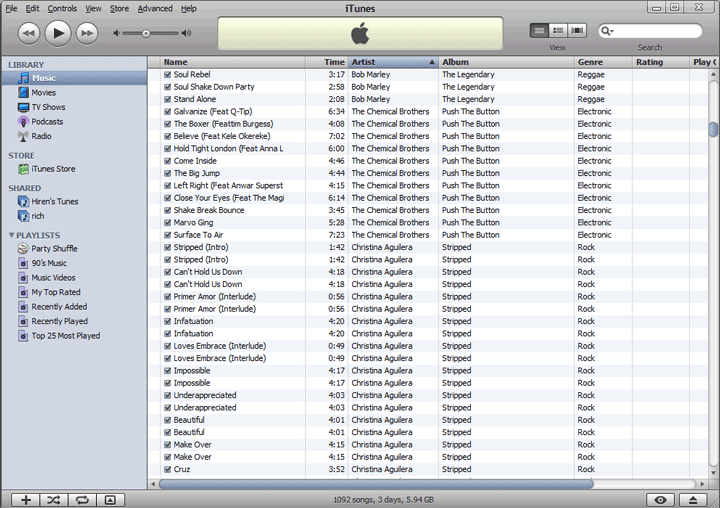Viewport: 720px width, 508px height.
Task: Open the File menu
Action: (11, 9)
